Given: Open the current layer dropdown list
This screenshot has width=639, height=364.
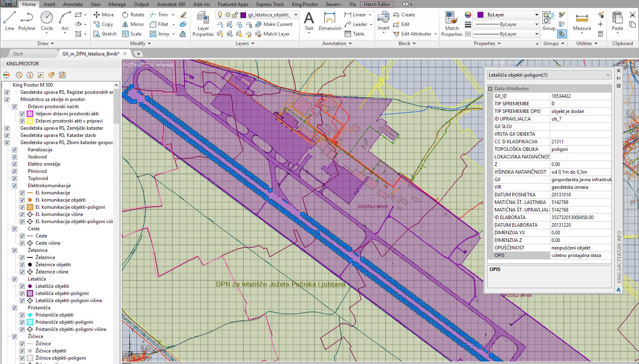Looking at the screenshot, I should coord(296,15).
